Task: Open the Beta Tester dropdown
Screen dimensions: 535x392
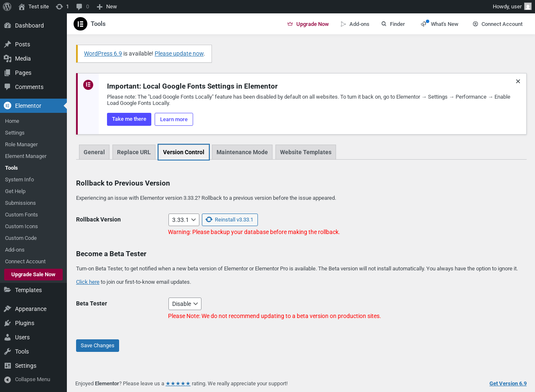Action: tap(185, 304)
